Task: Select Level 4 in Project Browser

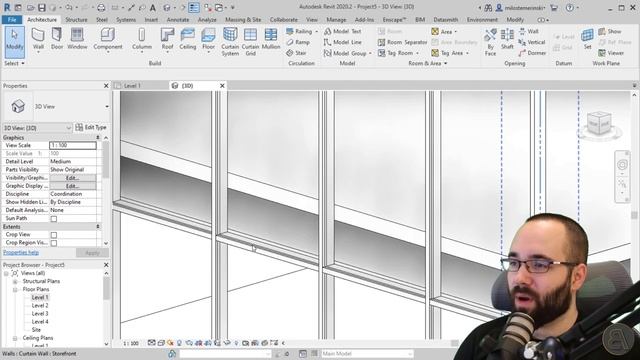Action: [40, 322]
